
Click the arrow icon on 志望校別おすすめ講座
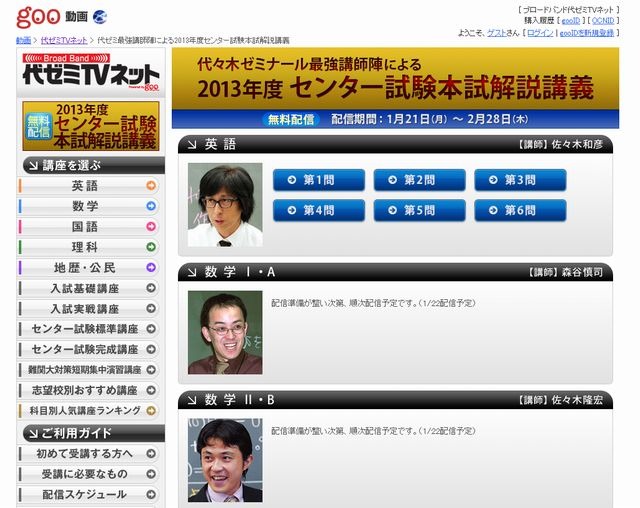click(151, 390)
